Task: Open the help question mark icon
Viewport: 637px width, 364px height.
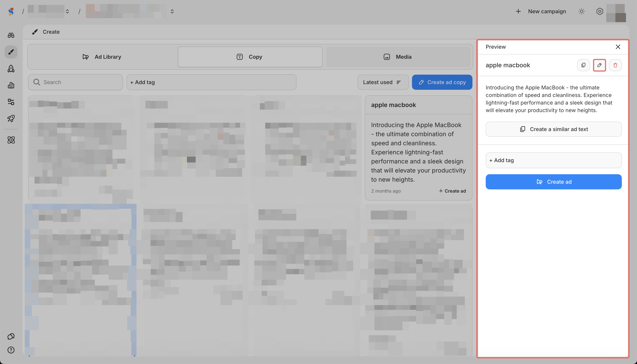Action: coord(11,350)
